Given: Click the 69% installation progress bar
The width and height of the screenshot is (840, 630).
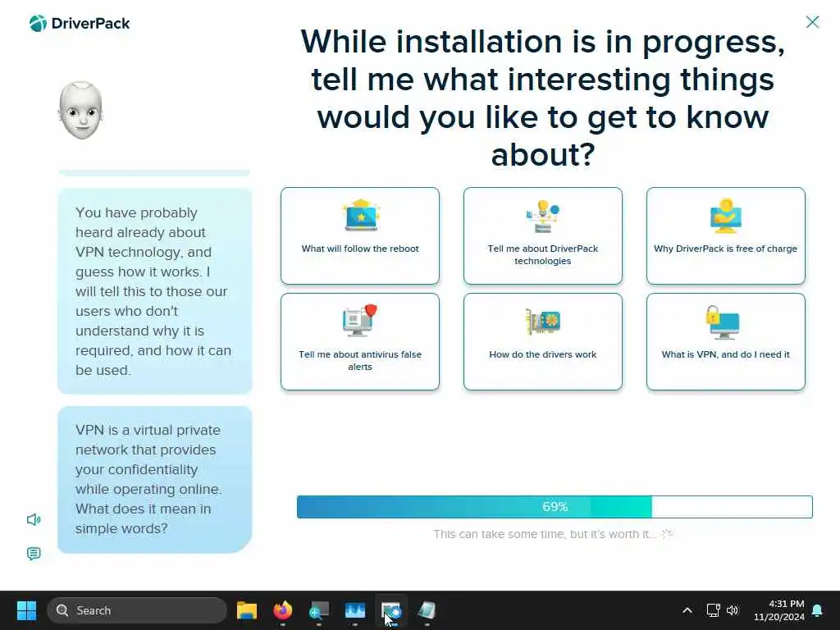Looking at the screenshot, I should point(555,507).
